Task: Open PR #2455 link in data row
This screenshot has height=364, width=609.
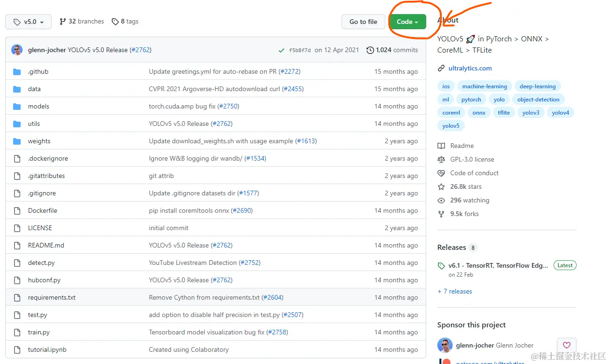Action: (x=293, y=89)
